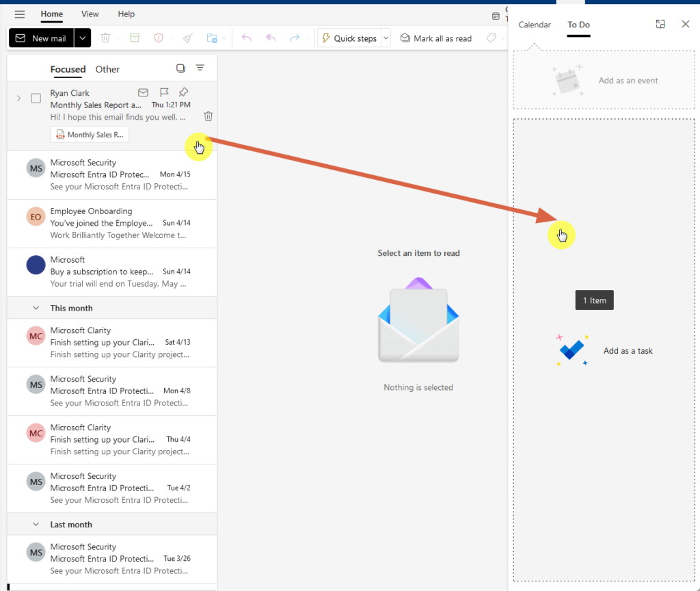Click the open in new window icon in My Day panel
Viewport: 700px width, 591px height.
(660, 24)
